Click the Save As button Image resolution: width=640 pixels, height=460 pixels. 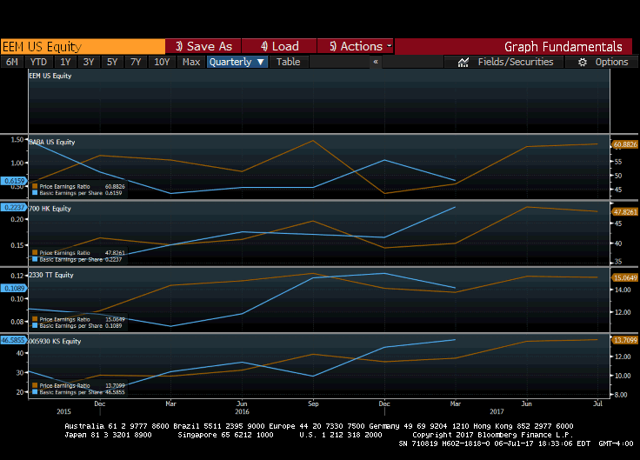click(x=203, y=47)
